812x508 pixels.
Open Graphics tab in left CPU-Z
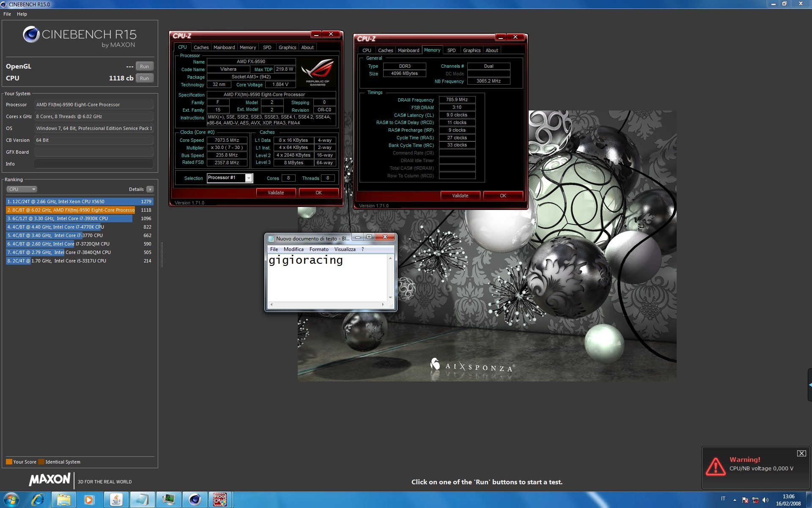tap(288, 47)
